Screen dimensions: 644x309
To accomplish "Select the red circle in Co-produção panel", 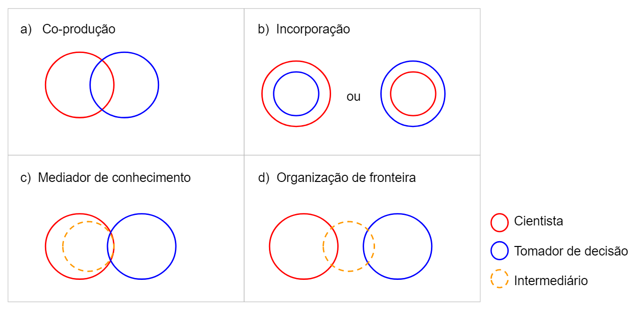I will [x=80, y=85].
